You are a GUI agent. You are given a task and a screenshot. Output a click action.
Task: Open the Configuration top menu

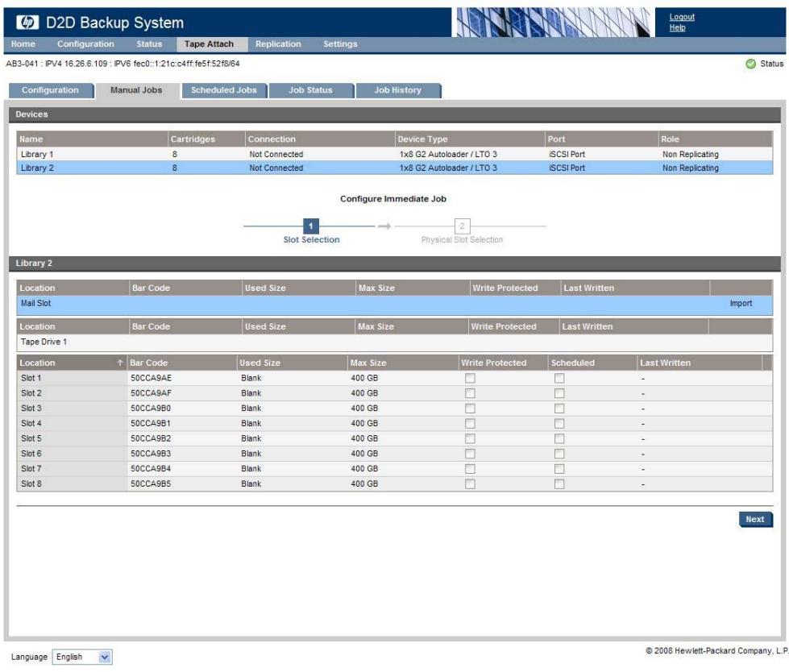pos(85,44)
